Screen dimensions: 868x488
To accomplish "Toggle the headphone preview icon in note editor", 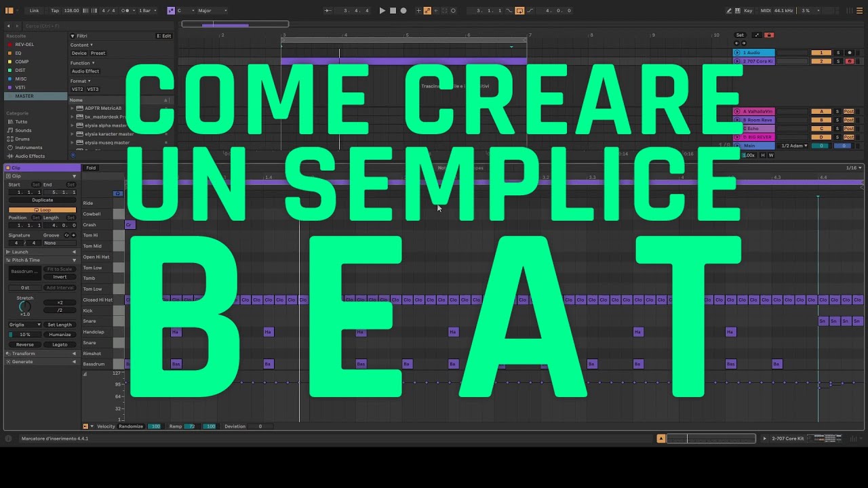I will pyautogui.click(x=118, y=193).
